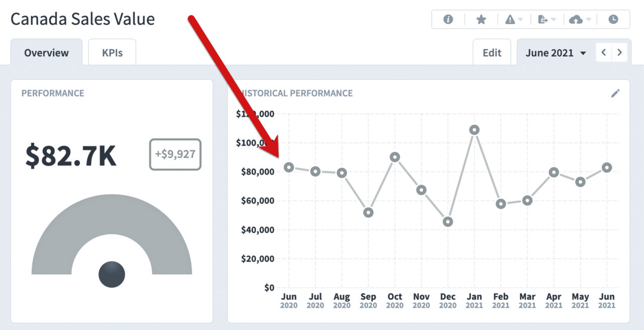Switch to the KPIs tab
The width and height of the screenshot is (644, 330).
click(x=112, y=52)
